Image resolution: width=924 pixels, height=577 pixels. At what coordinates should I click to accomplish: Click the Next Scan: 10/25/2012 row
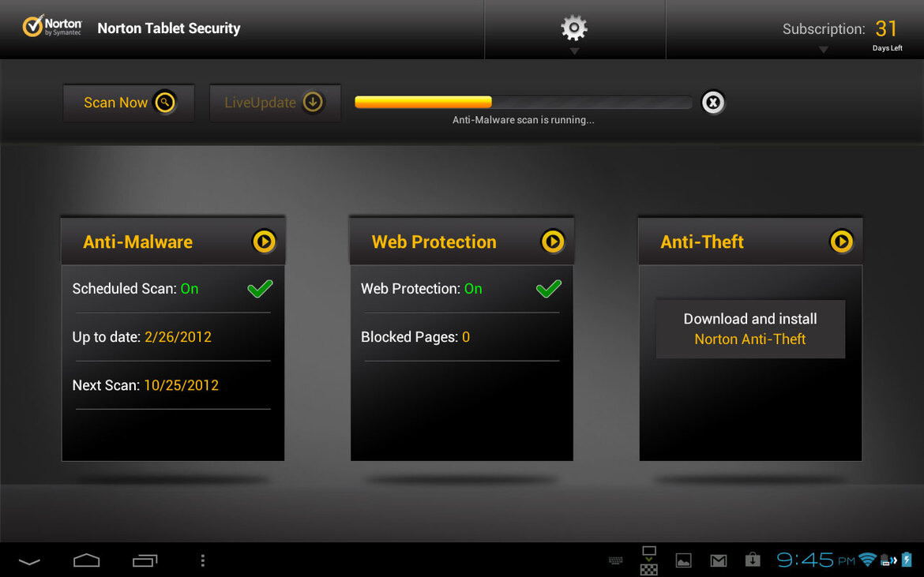tap(173, 386)
